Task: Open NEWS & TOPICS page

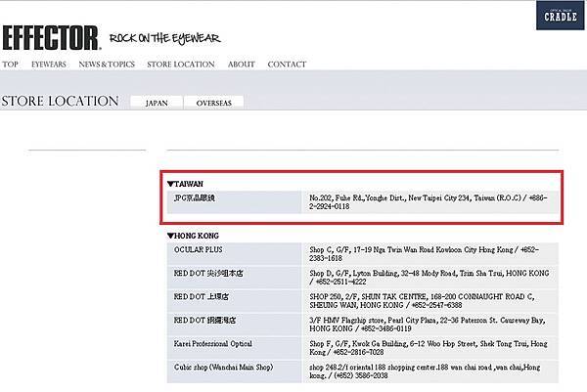Action: click(x=107, y=65)
